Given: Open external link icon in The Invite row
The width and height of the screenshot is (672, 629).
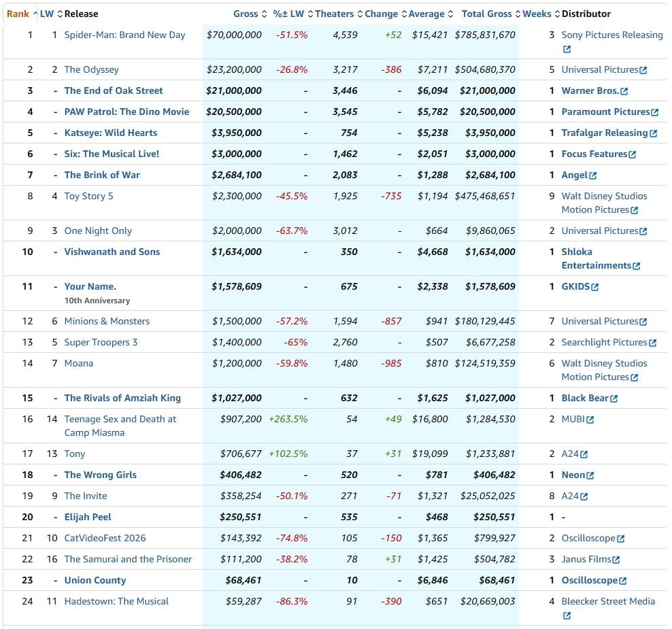Looking at the screenshot, I should pyautogui.click(x=584, y=496).
